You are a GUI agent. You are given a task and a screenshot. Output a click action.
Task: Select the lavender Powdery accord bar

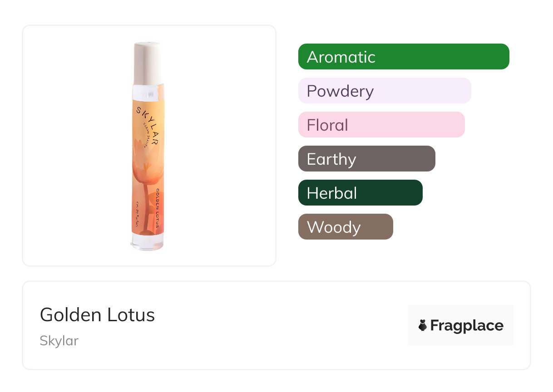pos(385,91)
